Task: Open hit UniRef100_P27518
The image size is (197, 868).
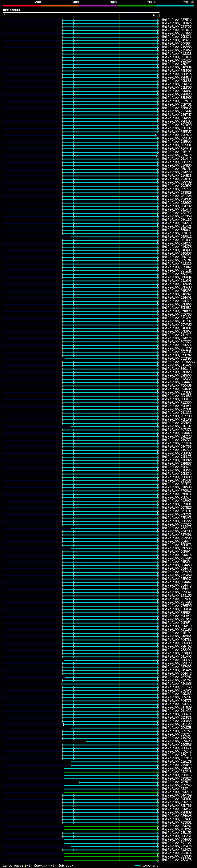Action: [x=177, y=101]
